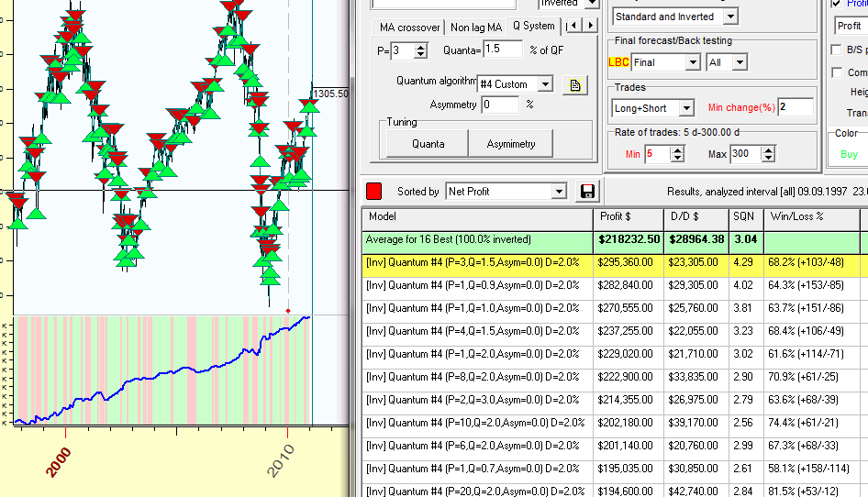This screenshot has width=868, height=497.
Task: Enable the B/S checkbox
Action: pos(836,50)
